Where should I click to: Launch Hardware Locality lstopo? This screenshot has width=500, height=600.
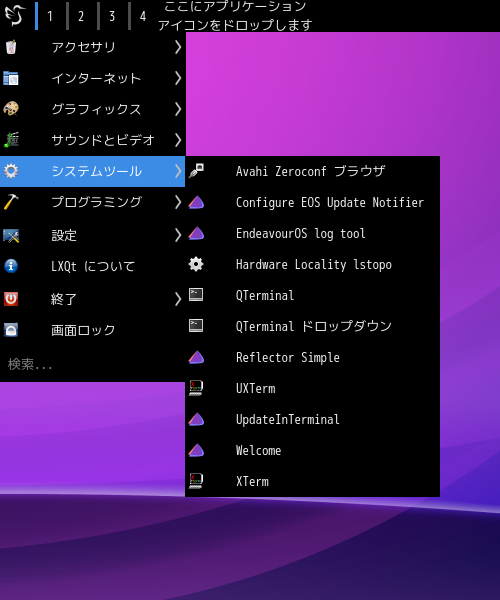(313, 264)
